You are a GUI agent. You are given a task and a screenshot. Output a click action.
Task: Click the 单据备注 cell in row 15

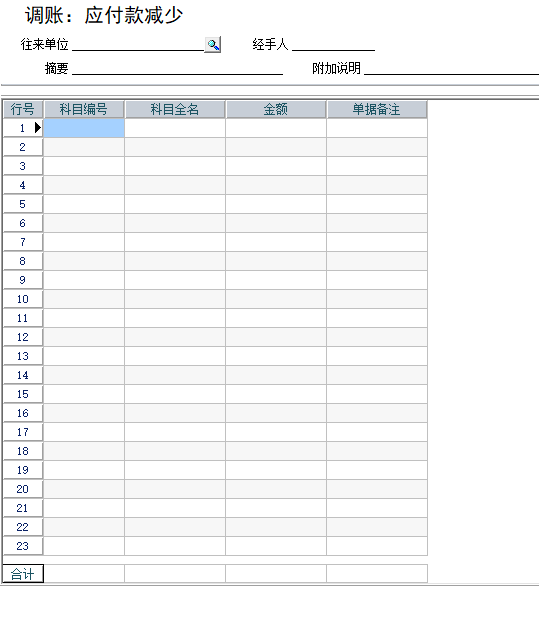[x=377, y=394]
